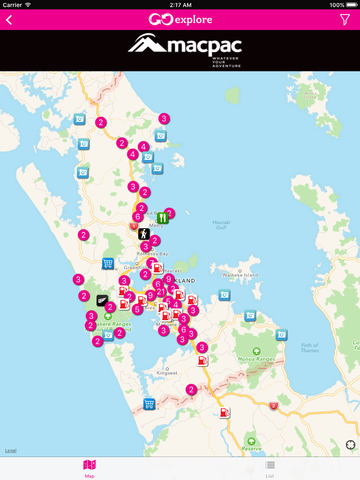Image resolution: width=360 pixels, height=480 pixels.
Task: Tap the black fern marker near Waitakere
Action: pyautogui.click(x=102, y=300)
